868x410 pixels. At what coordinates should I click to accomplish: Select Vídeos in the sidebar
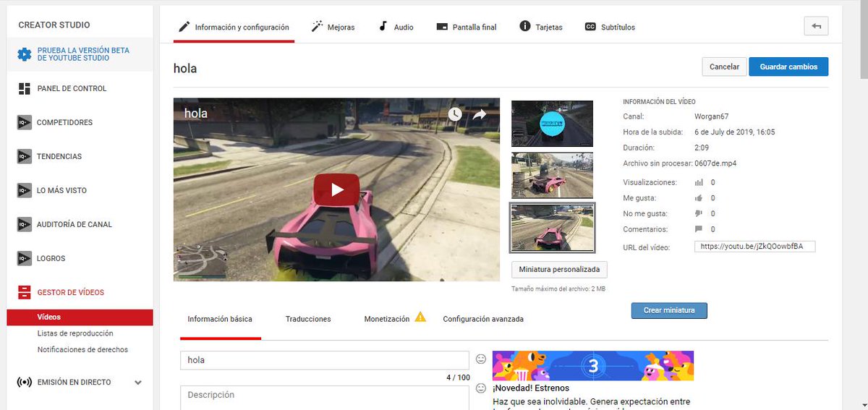pos(80,317)
